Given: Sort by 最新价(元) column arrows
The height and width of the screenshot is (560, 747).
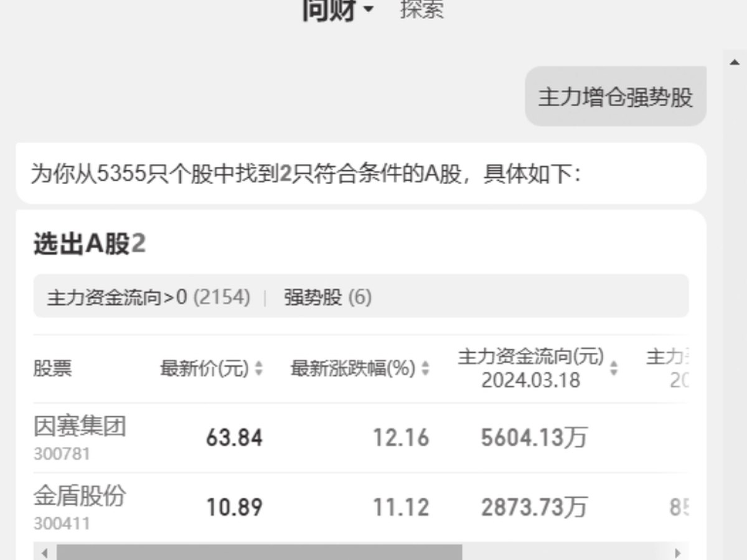Looking at the screenshot, I should click(258, 368).
